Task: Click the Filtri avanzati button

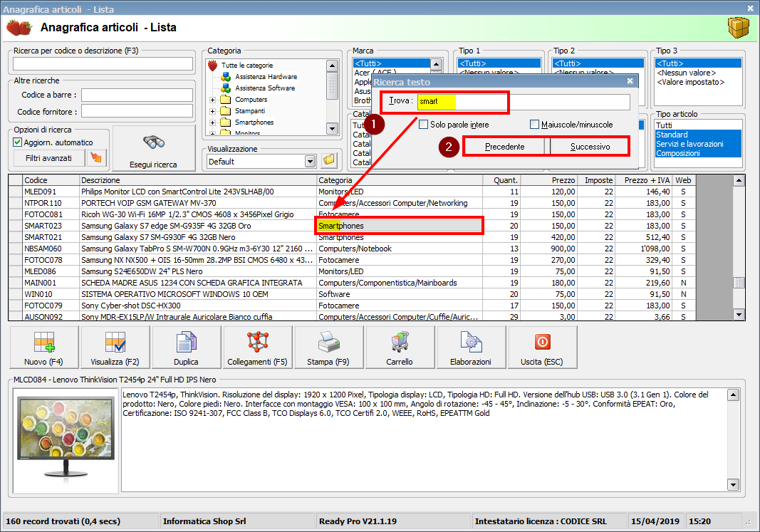Action: pyautogui.click(x=48, y=158)
